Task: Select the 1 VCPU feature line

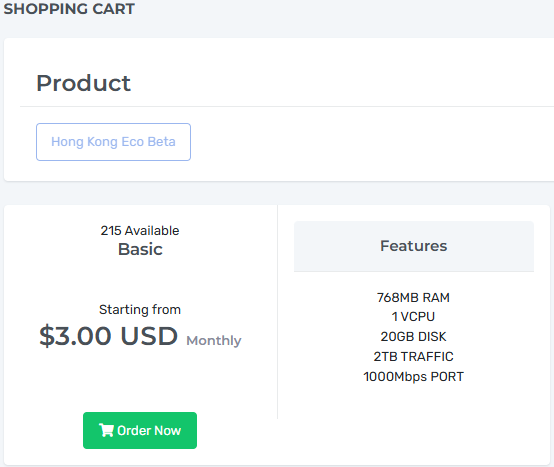Action: pyautogui.click(x=413, y=317)
